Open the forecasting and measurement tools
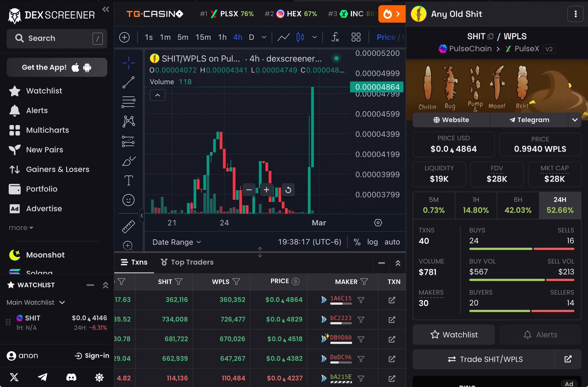Image resolution: width=588 pixels, height=387 pixels. pos(128,141)
